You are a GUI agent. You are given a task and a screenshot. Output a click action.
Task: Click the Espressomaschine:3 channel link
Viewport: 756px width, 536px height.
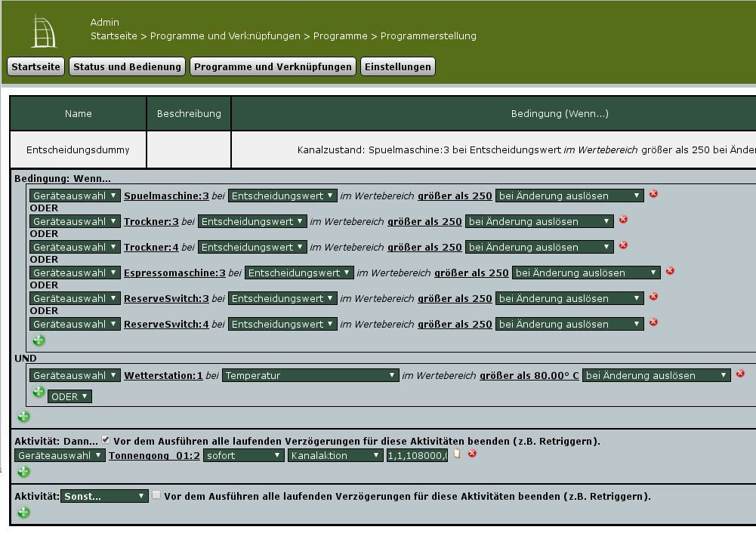174,273
